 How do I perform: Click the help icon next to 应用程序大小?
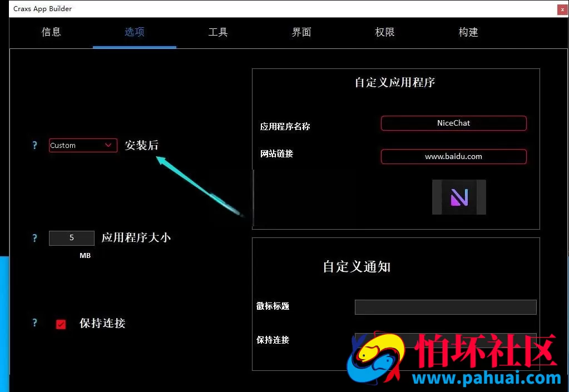pos(34,237)
